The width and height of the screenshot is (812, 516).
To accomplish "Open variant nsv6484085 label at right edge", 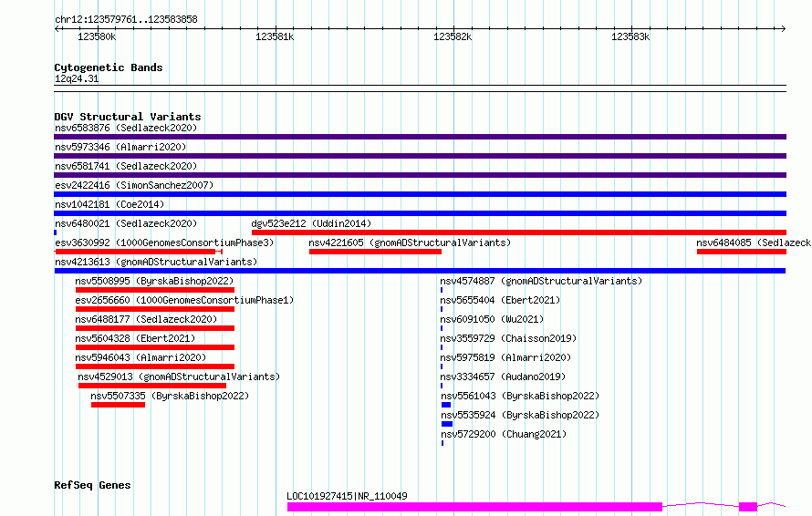I will [x=754, y=243].
